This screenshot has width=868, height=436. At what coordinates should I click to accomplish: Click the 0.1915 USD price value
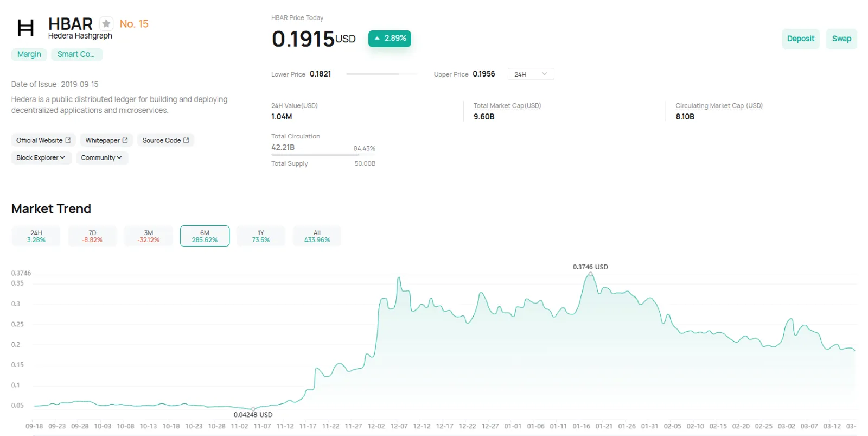click(314, 39)
